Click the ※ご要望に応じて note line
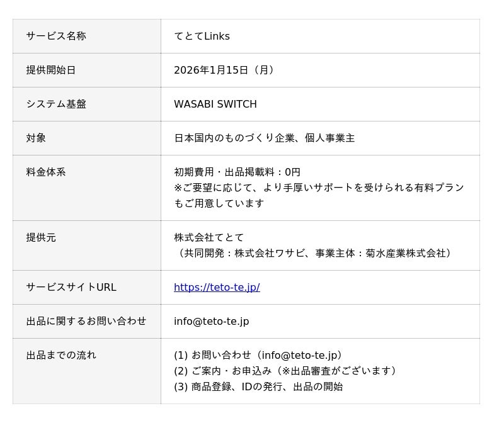 pyautogui.click(x=319, y=188)
